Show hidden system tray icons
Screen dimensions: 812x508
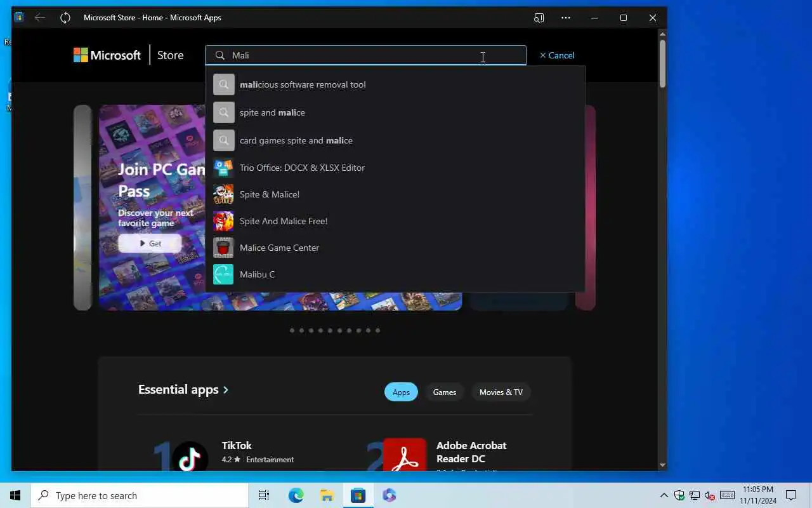coord(664,495)
